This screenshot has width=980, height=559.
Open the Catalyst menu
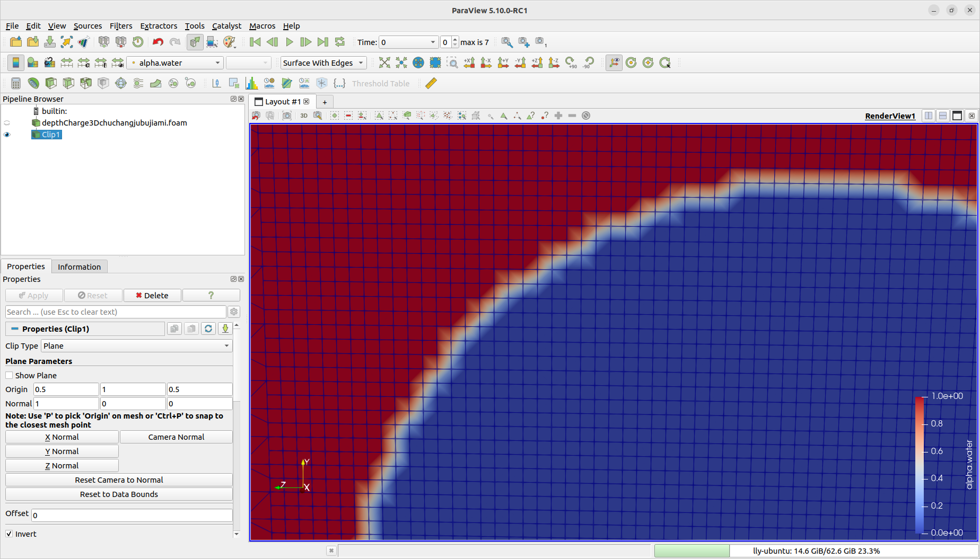coord(226,25)
